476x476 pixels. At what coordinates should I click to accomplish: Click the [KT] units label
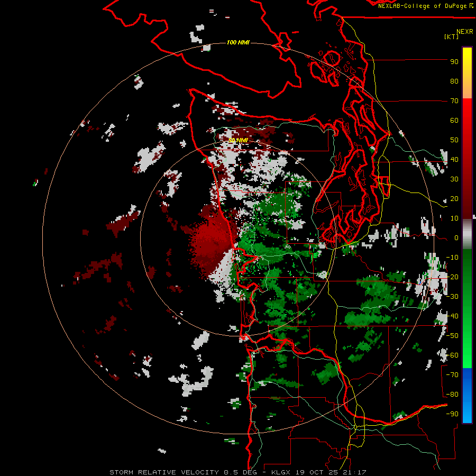[452, 36]
